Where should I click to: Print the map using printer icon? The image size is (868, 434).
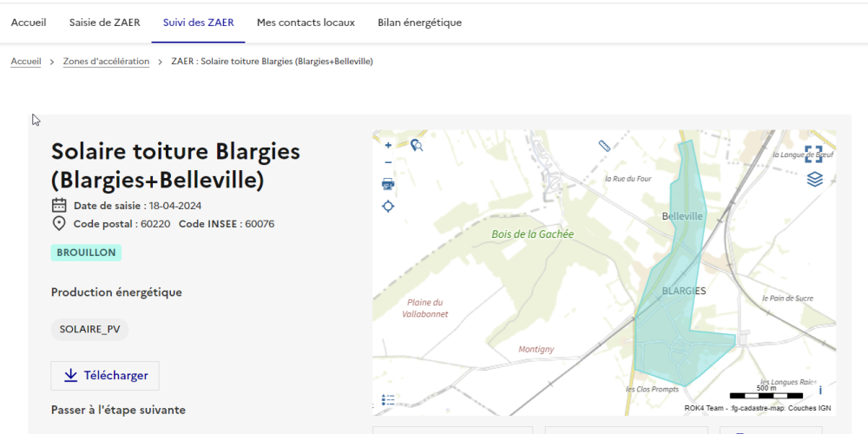click(388, 184)
